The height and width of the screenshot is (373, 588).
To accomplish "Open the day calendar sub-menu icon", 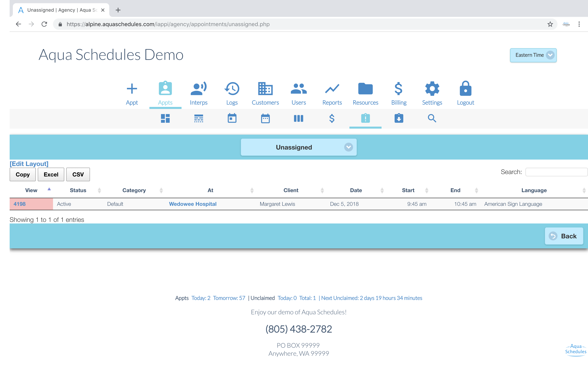I will coord(232,118).
